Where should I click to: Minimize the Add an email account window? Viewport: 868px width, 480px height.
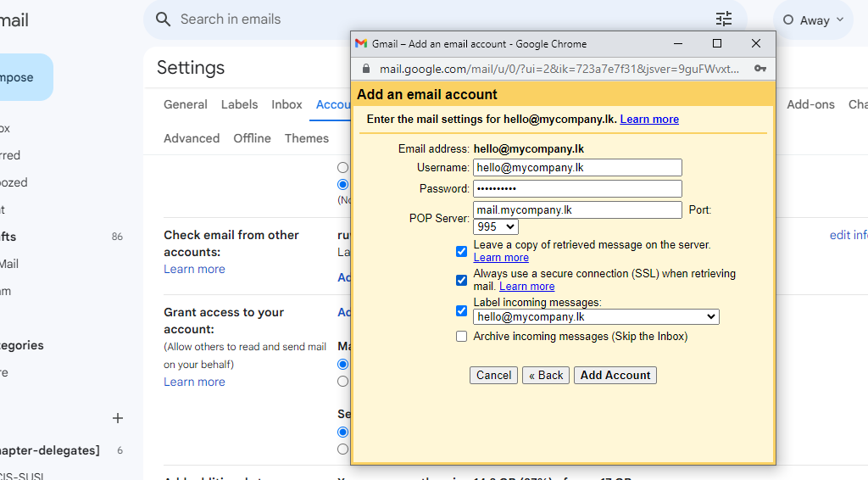coord(677,44)
